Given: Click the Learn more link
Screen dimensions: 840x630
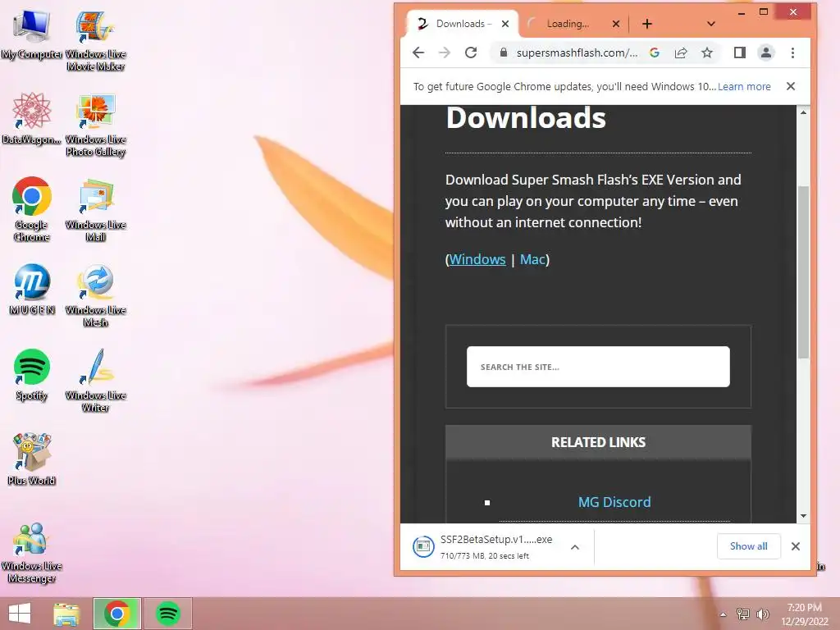Looking at the screenshot, I should point(744,86).
